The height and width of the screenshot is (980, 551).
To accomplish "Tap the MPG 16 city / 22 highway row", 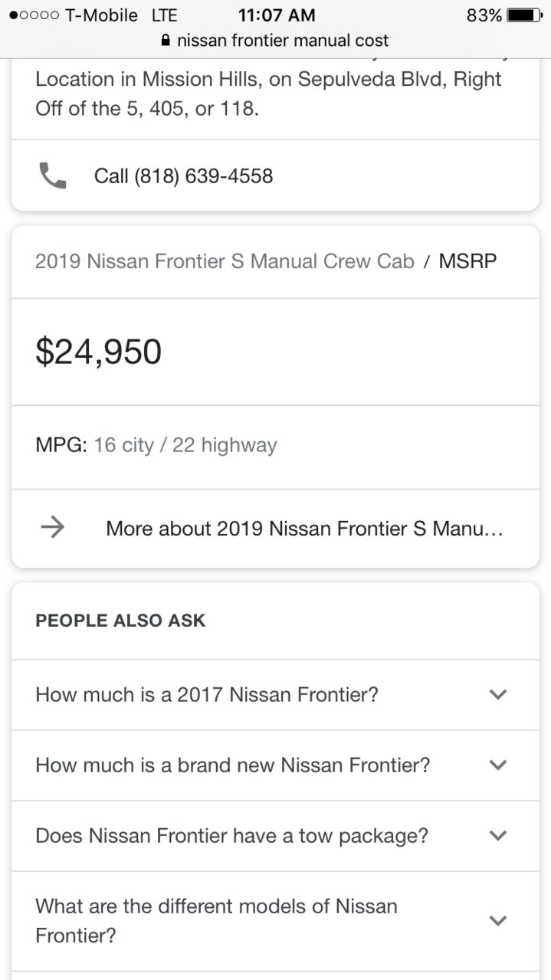I will pos(275,447).
